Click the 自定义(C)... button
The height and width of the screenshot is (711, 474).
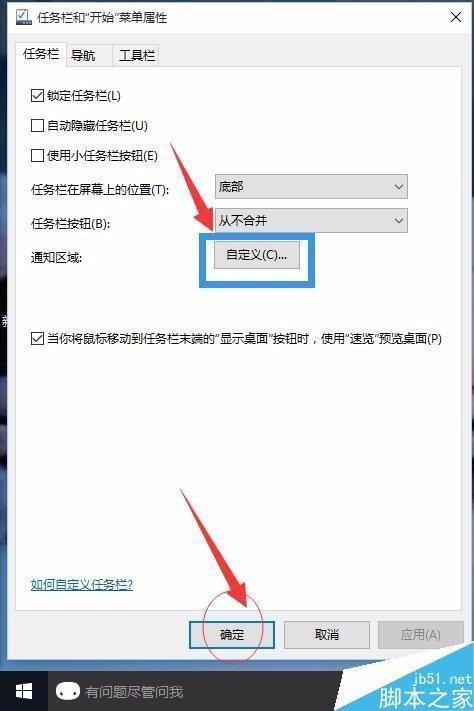click(x=257, y=255)
